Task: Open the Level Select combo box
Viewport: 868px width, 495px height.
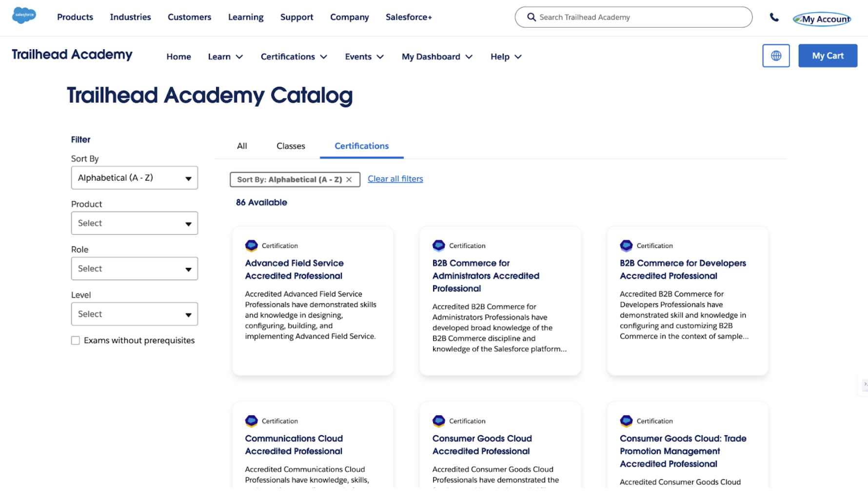Action: tap(134, 314)
